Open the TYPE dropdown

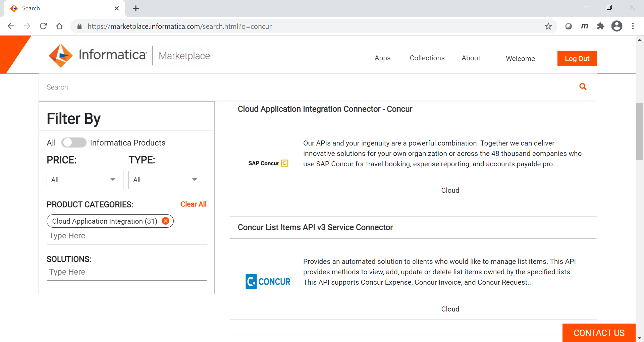[167, 180]
